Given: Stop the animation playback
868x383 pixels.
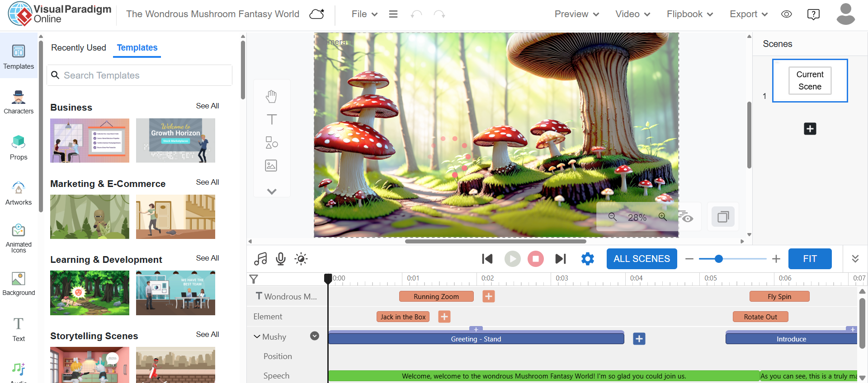Looking at the screenshot, I should (x=536, y=259).
